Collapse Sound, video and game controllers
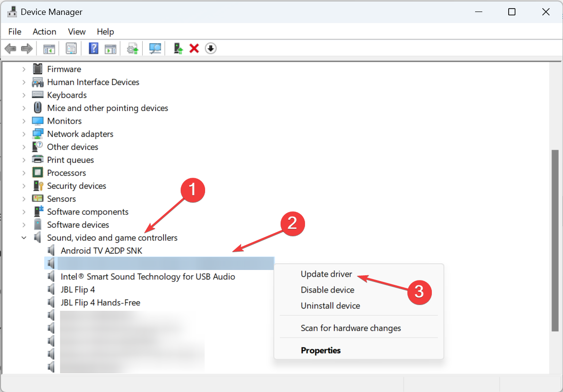563x392 pixels. pyautogui.click(x=24, y=238)
